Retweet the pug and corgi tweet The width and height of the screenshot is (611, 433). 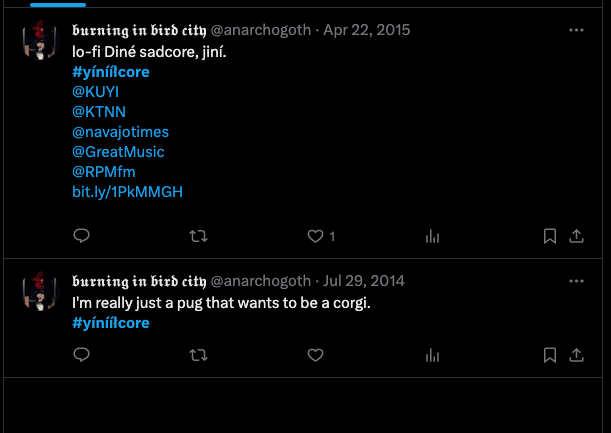click(x=199, y=354)
